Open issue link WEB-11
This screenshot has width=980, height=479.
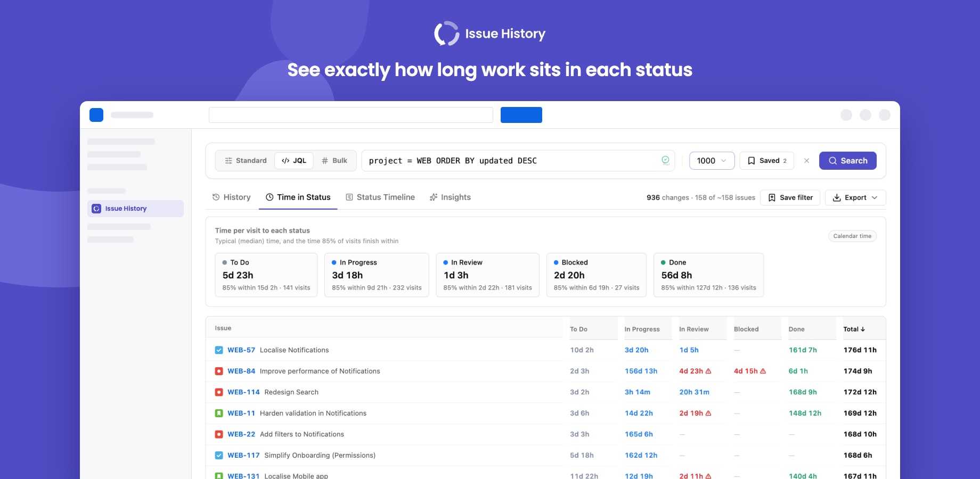(x=241, y=413)
